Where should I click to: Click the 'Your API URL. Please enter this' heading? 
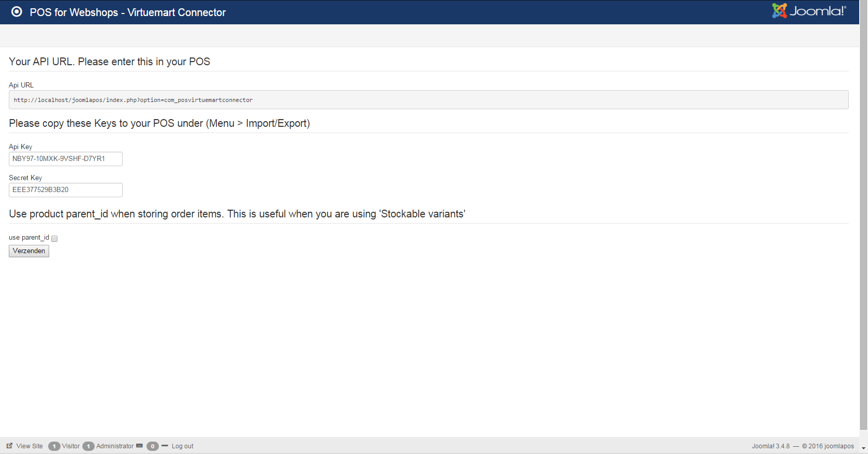click(110, 62)
